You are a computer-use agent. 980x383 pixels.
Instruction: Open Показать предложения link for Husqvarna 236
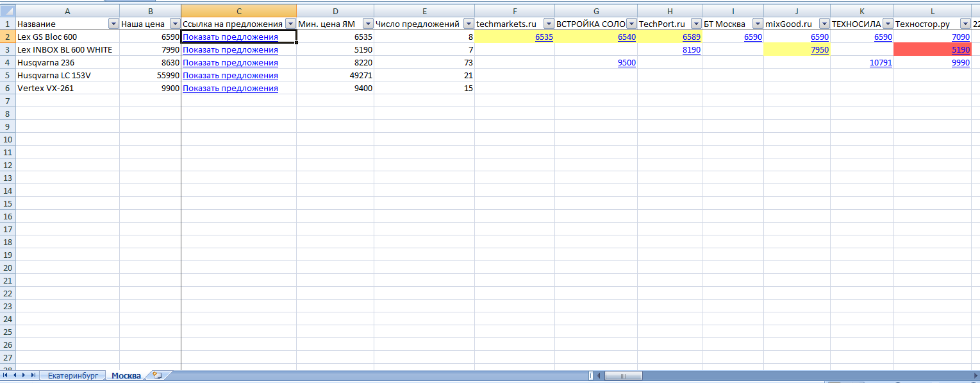pos(230,63)
